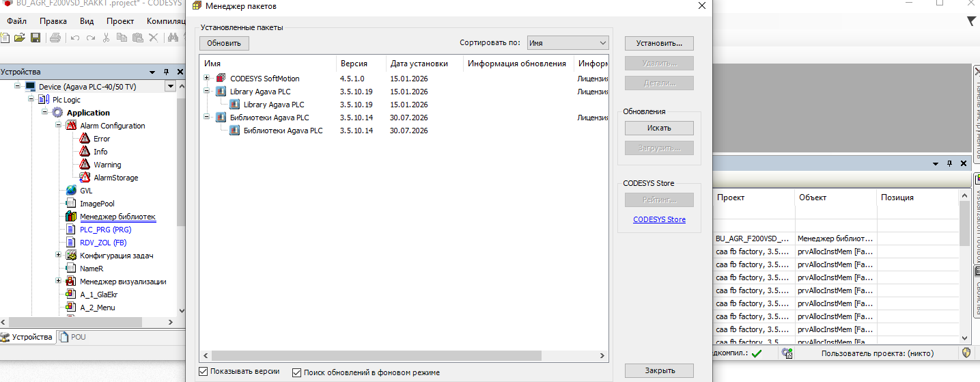
Task: Expand the Менеджер визуализации node
Action: tap(58, 282)
